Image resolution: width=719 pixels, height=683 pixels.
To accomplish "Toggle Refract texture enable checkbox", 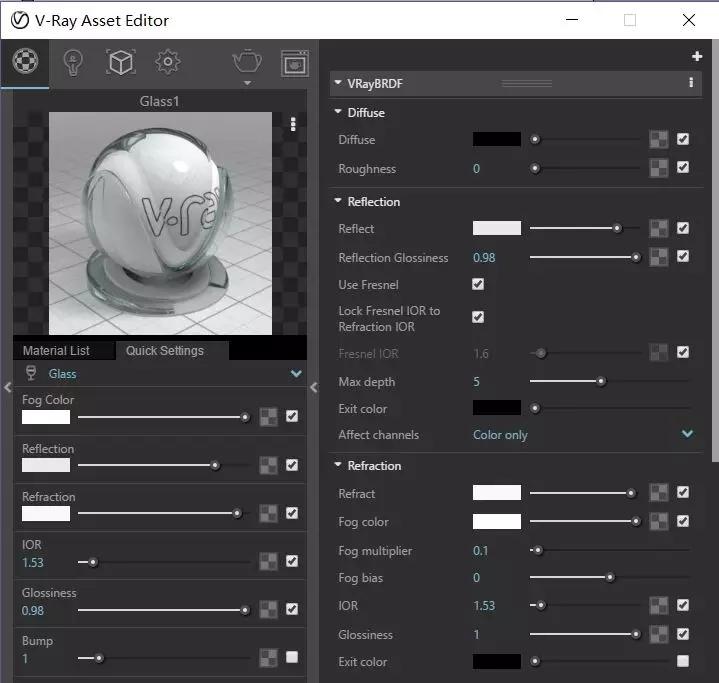I will (x=683, y=492).
